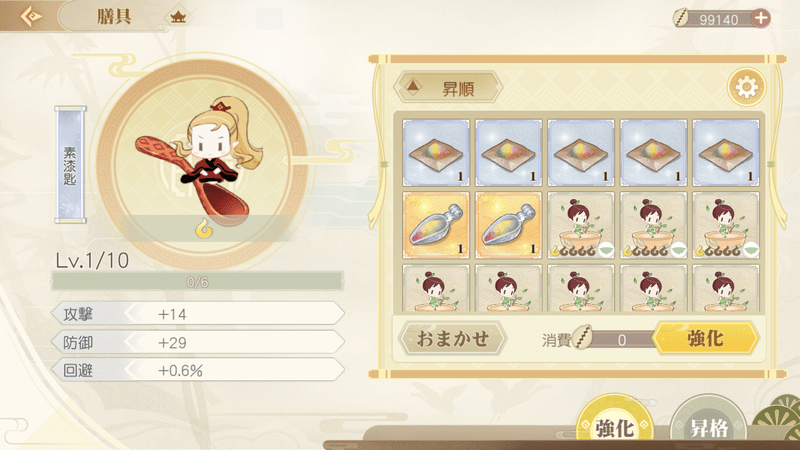This screenshot has width=800, height=450.
Task: Click the sort triangle arrow
Action: click(413, 87)
